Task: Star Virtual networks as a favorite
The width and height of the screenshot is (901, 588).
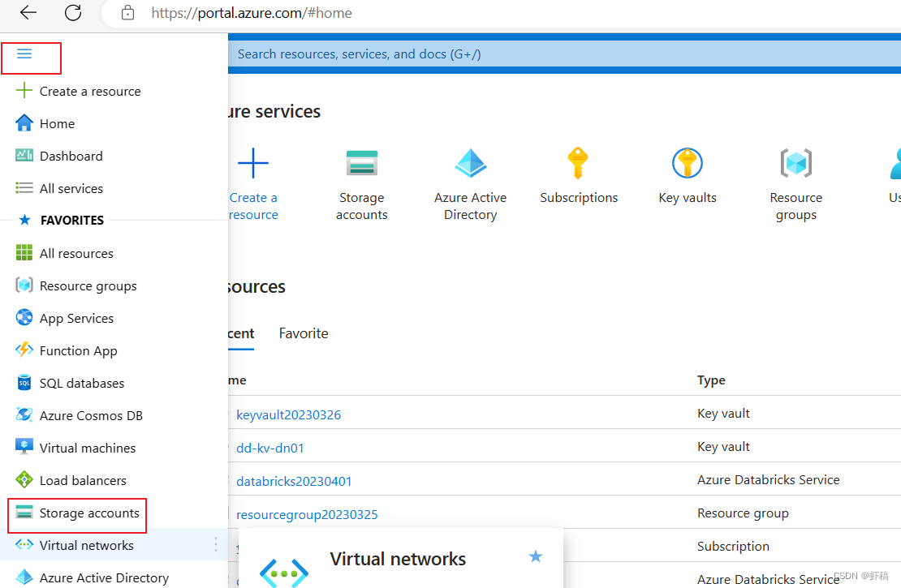Action: pyautogui.click(x=535, y=557)
